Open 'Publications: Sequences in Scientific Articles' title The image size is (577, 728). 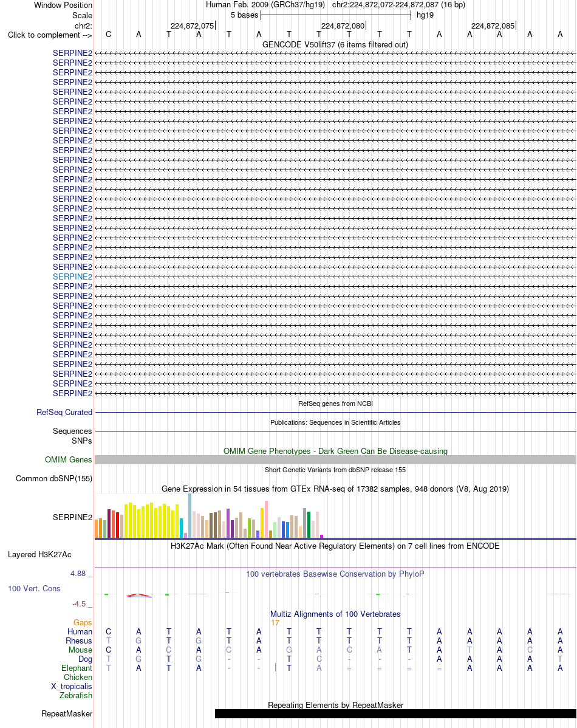tap(335, 422)
